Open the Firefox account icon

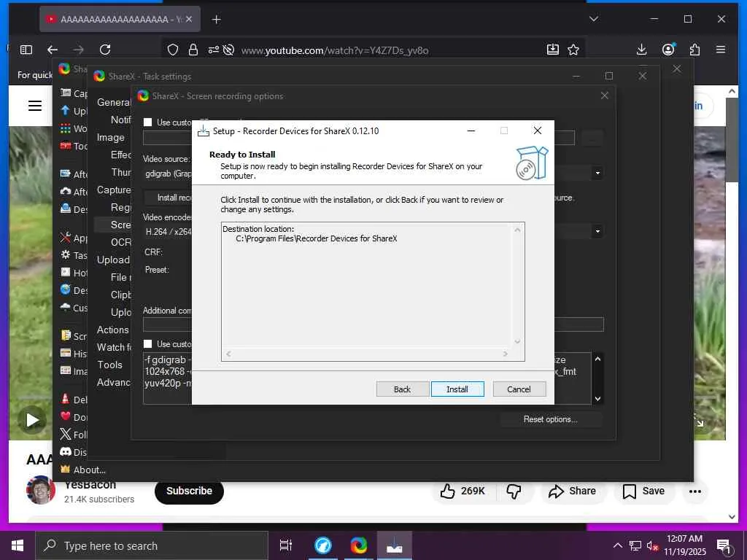pyautogui.click(x=668, y=50)
